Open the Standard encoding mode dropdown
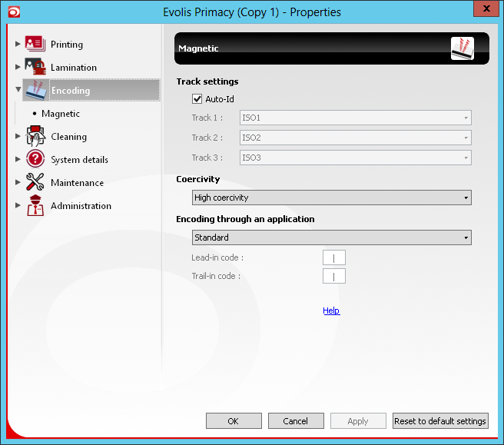The height and width of the screenshot is (445, 504). pyautogui.click(x=332, y=237)
